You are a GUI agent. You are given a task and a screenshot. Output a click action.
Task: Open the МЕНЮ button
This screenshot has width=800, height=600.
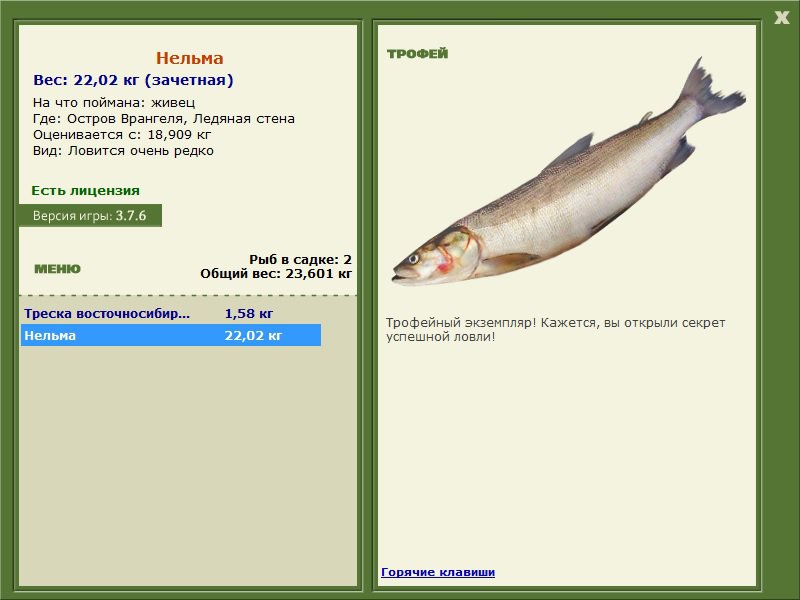[57, 269]
